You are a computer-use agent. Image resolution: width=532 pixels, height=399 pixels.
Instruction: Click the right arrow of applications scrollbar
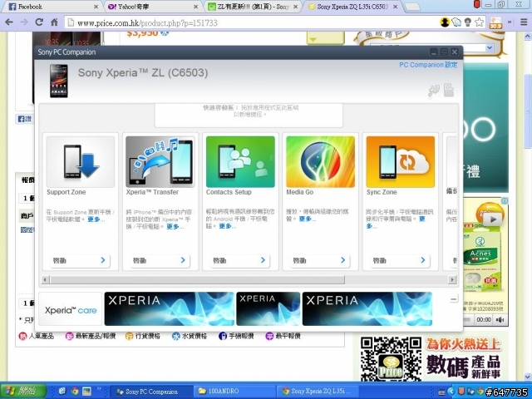point(452,280)
